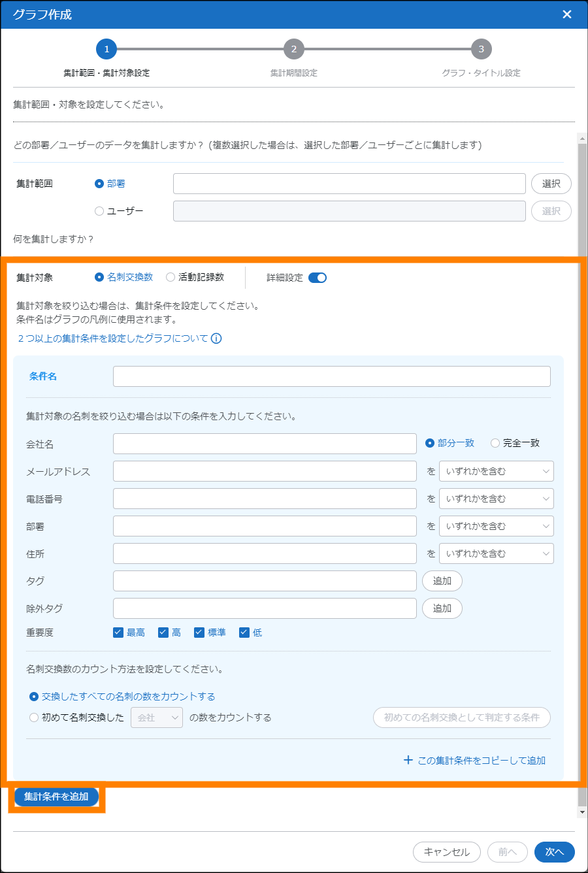Open the 電話番号 match condition dropdown
588x873 pixels.
497,499
